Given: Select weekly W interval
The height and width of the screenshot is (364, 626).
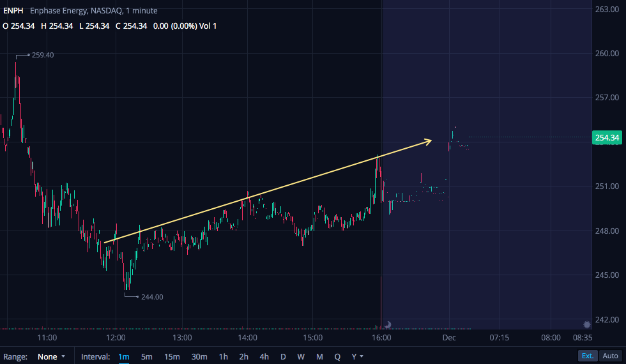Looking at the screenshot, I should 301,356.
